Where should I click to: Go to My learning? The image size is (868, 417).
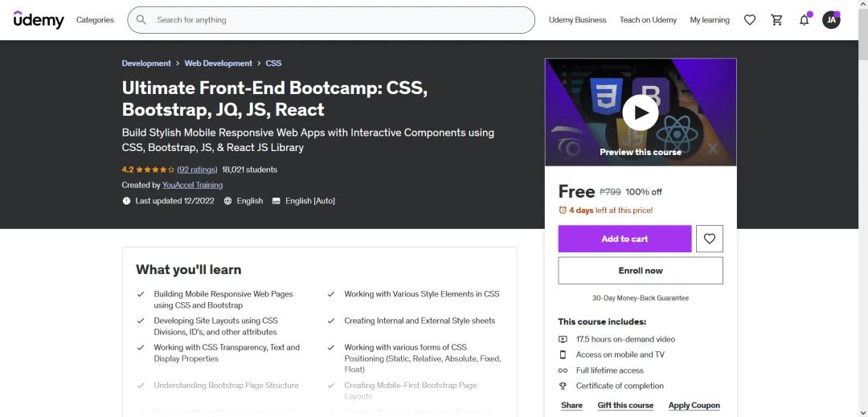point(710,20)
